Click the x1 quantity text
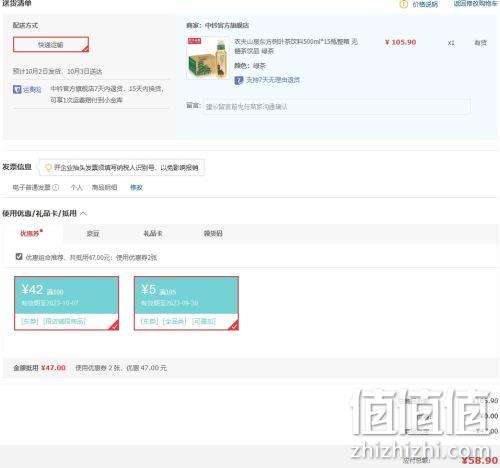 click(x=451, y=43)
